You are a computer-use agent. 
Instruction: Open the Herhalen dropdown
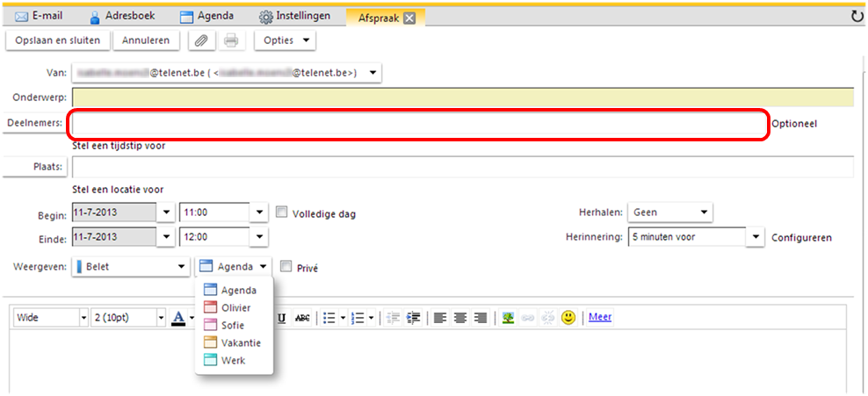(669, 212)
